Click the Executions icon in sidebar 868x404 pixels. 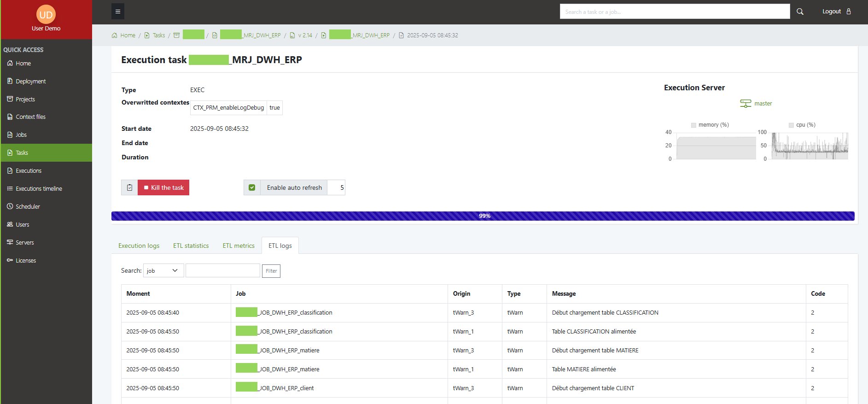(10, 171)
